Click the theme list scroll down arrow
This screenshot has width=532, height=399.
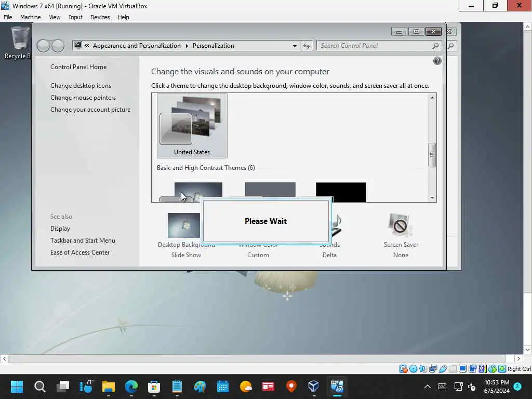pos(432,198)
